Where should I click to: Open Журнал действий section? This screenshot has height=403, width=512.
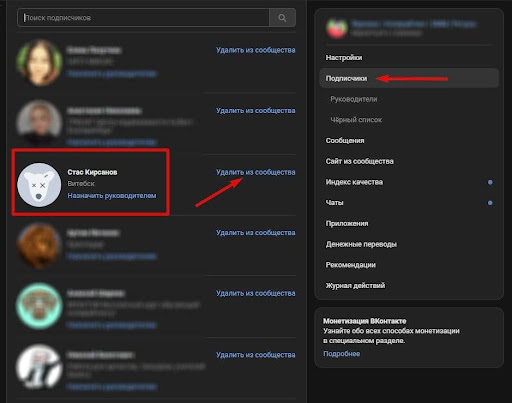click(x=355, y=286)
